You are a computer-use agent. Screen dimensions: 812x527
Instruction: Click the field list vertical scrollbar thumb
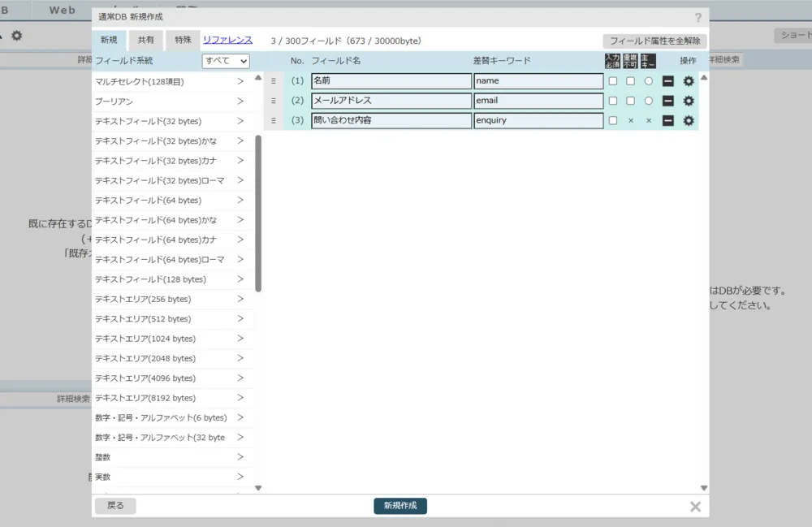pos(258,211)
